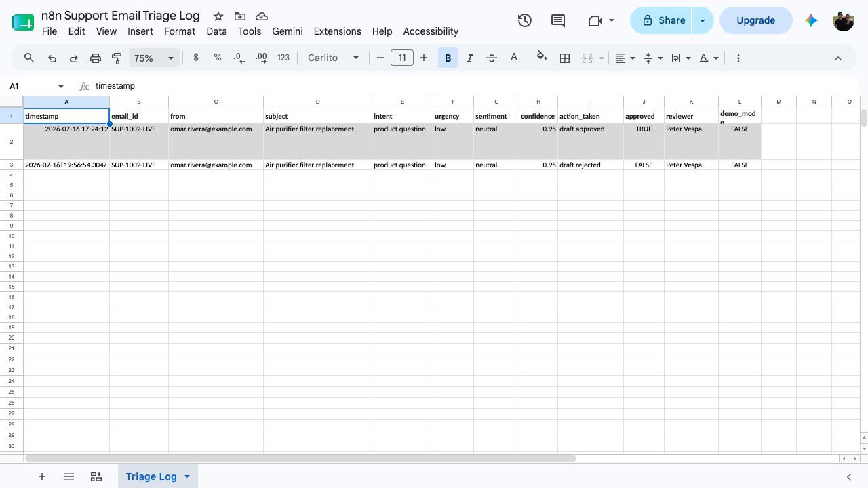
Task: Open the Gemini sparkle icon
Action: point(811,20)
